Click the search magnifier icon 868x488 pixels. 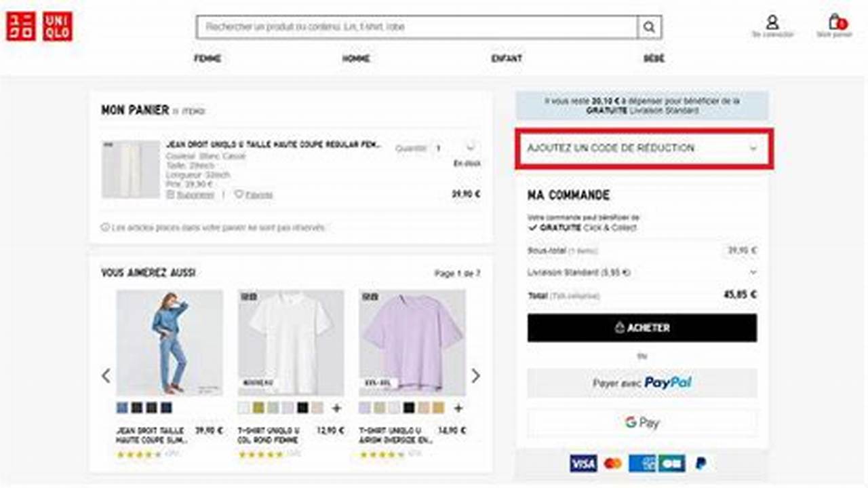coord(649,27)
